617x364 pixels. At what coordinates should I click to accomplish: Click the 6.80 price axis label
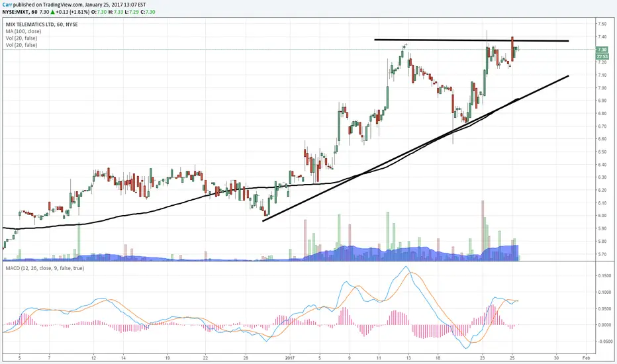pyautogui.click(x=602, y=113)
